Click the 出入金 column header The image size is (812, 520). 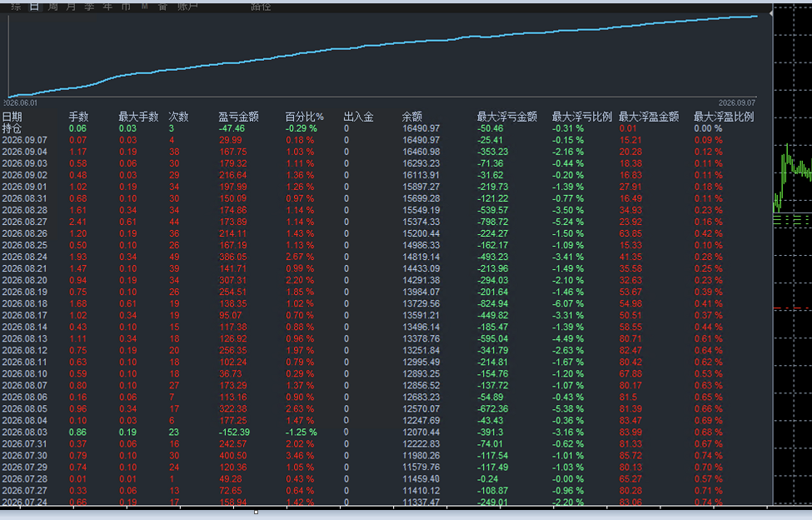click(358, 117)
